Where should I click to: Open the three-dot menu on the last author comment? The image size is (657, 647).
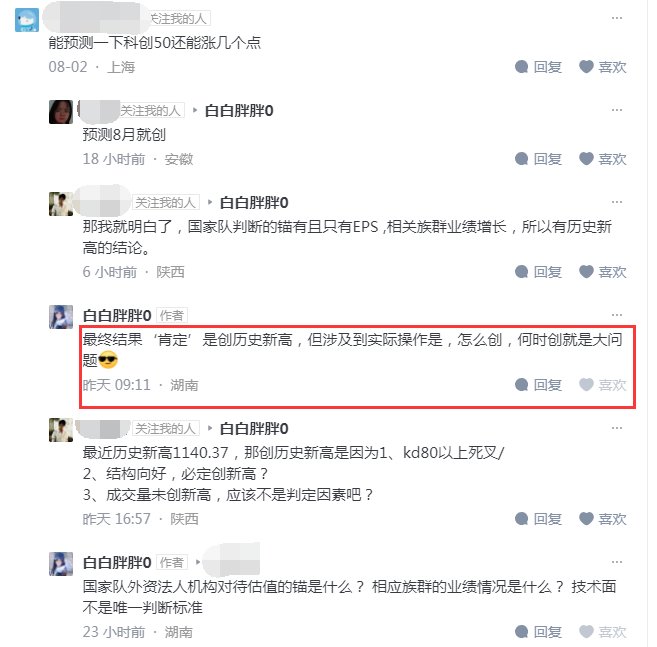click(617, 562)
